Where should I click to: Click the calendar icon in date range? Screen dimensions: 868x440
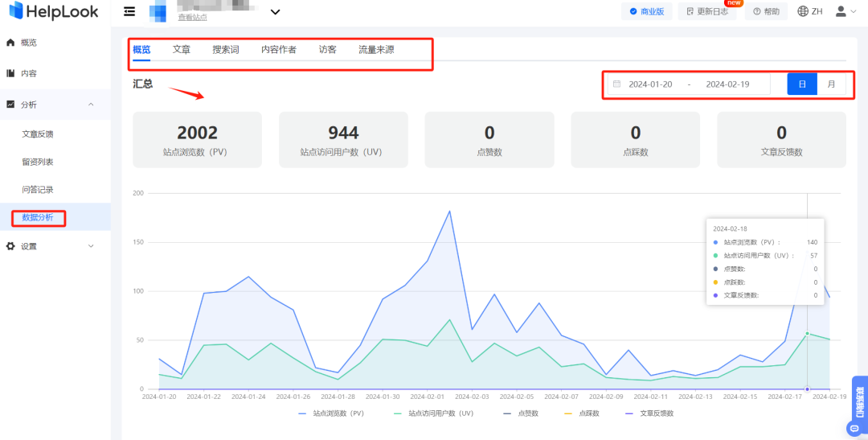tap(616, 84)
